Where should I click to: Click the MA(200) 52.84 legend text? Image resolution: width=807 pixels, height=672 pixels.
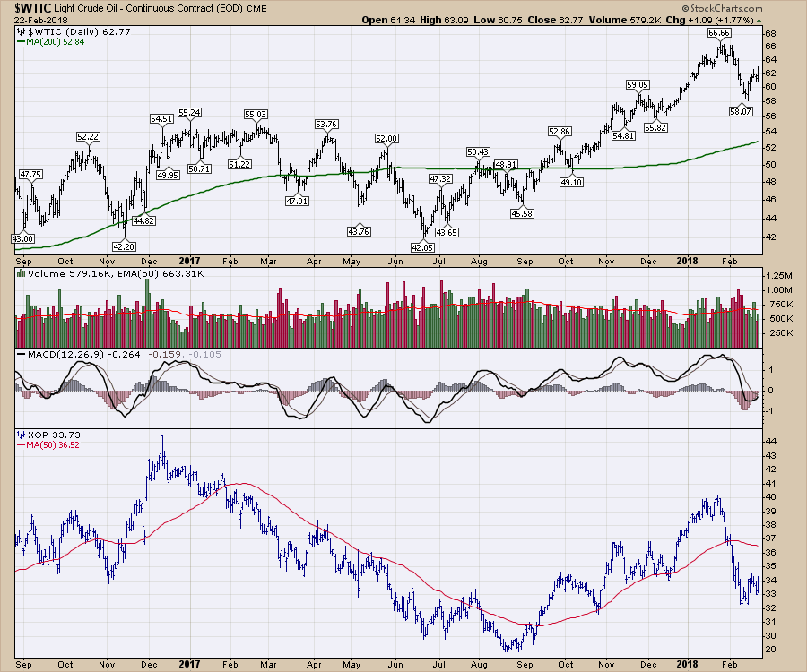point(55,42)
